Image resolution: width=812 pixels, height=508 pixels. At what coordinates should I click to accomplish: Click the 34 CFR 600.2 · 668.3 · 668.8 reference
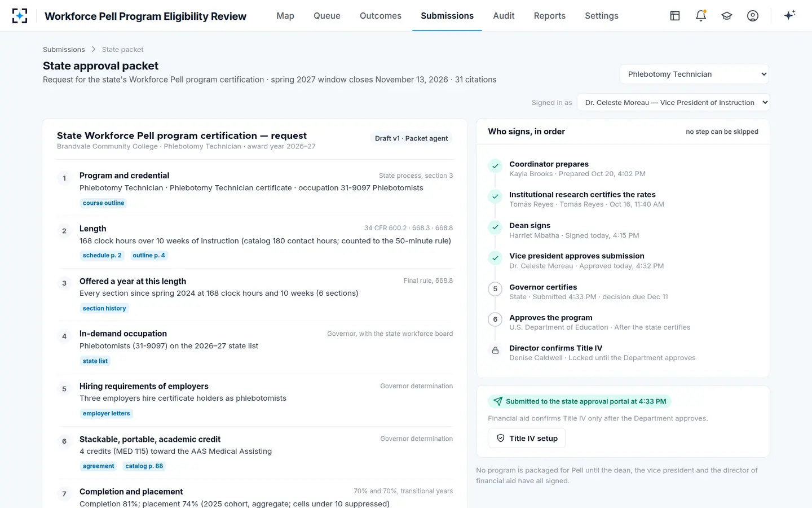tap(408, 228)
